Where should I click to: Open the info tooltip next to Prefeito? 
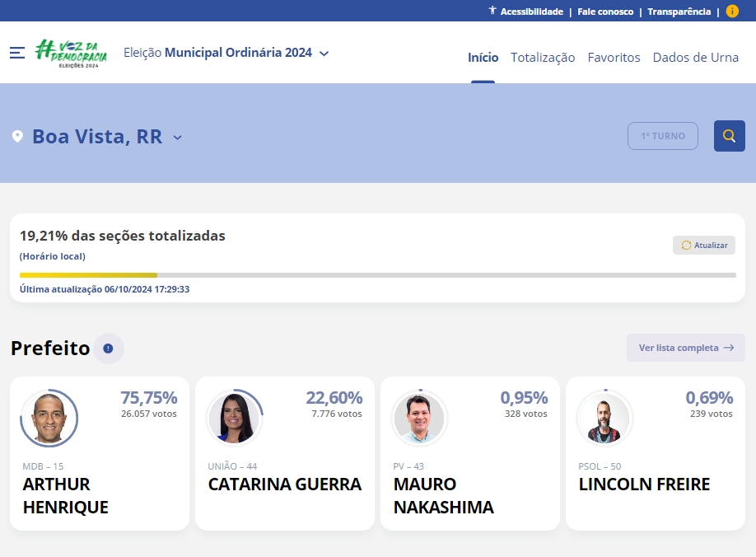[x=108, y=348]
